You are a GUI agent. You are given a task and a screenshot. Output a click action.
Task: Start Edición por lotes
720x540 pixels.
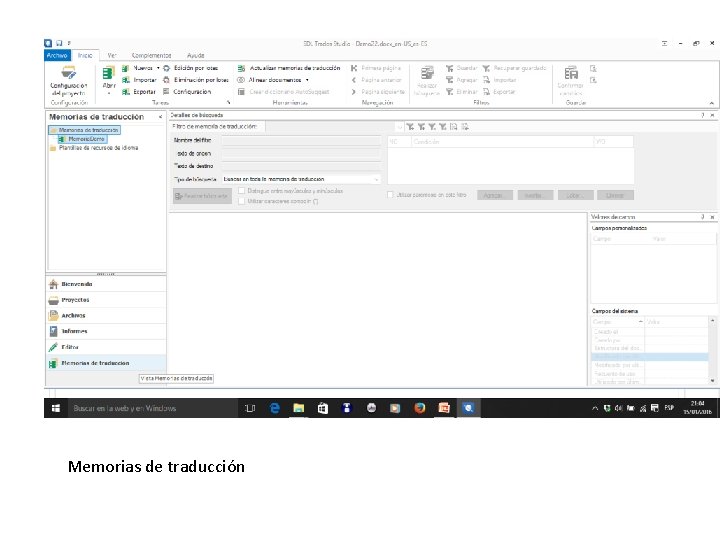coord(191,68)
